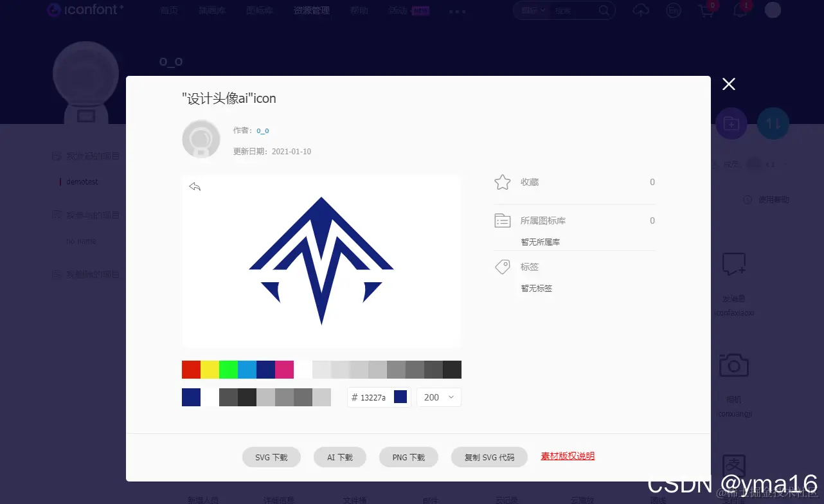Open the search category dropdown beside the search box
824x504 pixels.
point(531,10)
